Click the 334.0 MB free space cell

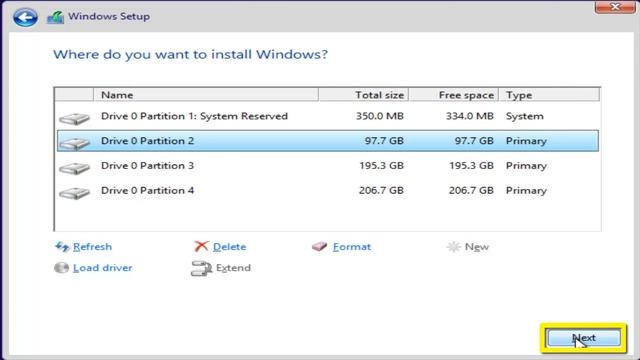point(470,116)
